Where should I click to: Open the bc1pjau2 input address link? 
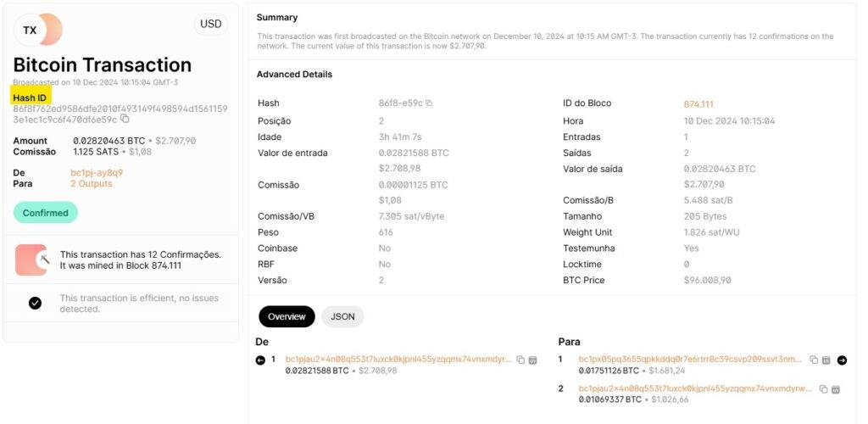(x=398, y=360)
